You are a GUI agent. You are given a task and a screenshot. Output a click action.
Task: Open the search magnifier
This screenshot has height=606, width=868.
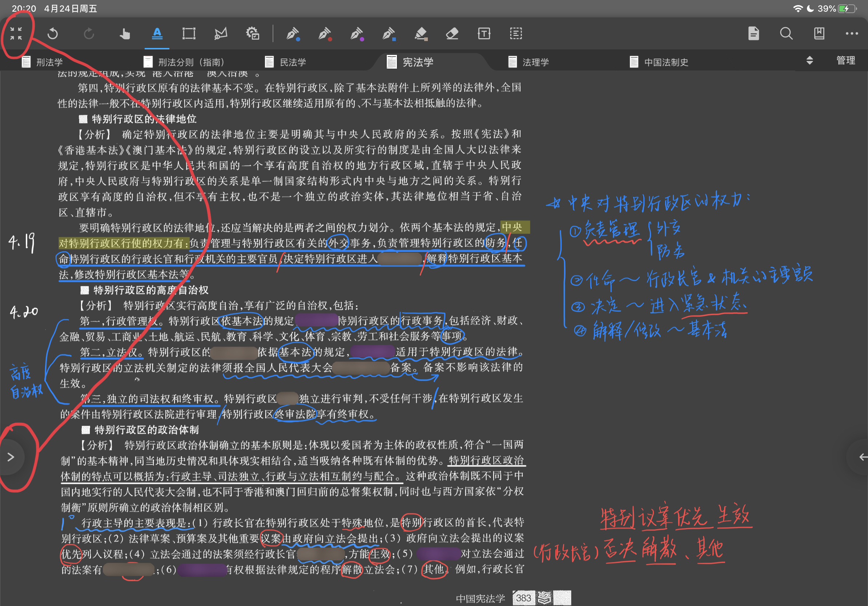point(786,34)
